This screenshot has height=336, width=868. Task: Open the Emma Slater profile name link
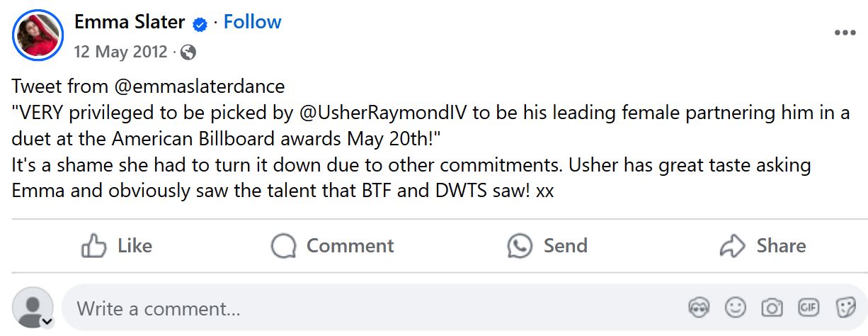coord(130,23)
